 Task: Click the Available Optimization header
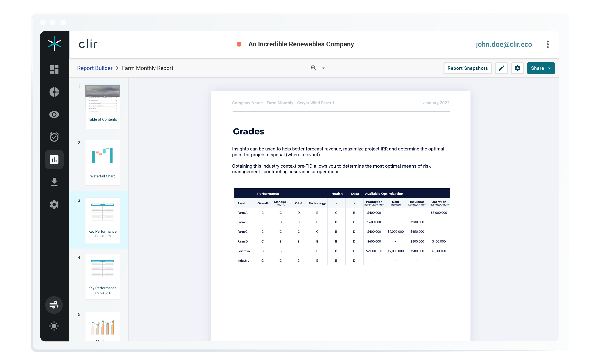384,194
